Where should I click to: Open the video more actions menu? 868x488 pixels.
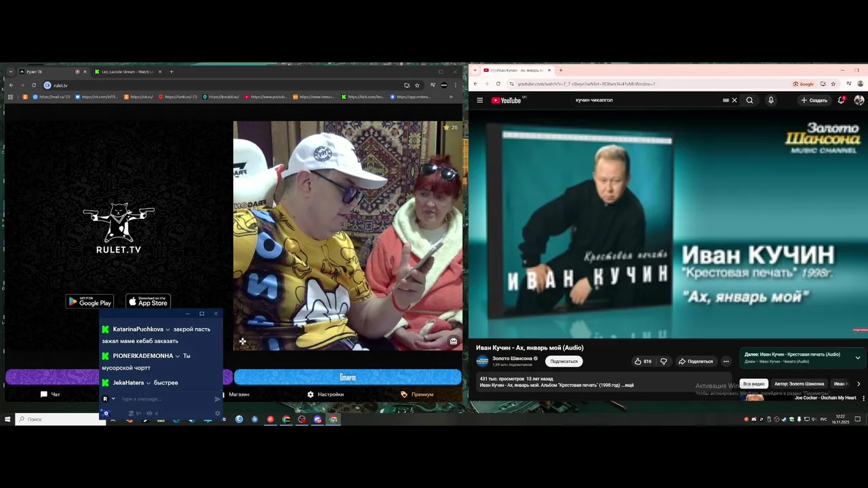(x=726, y=361)
